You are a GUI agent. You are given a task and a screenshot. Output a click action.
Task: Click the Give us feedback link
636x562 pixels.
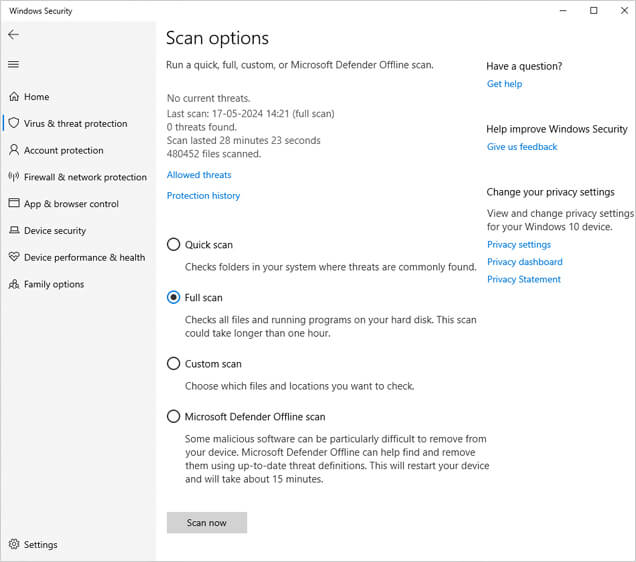click(x=522, y=147)
